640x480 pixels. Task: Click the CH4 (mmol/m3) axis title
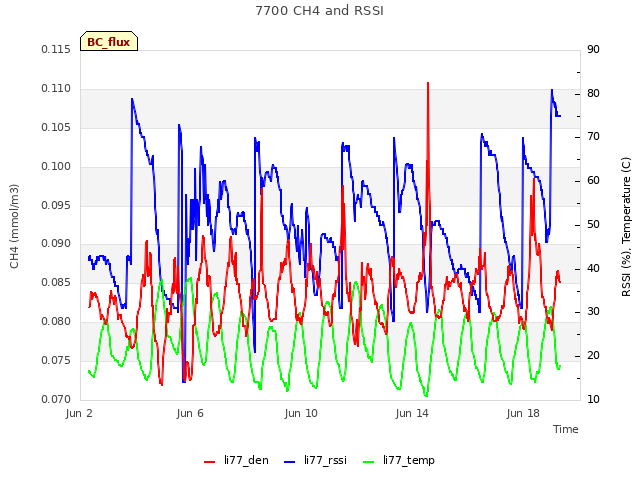[x=14, y=226]
